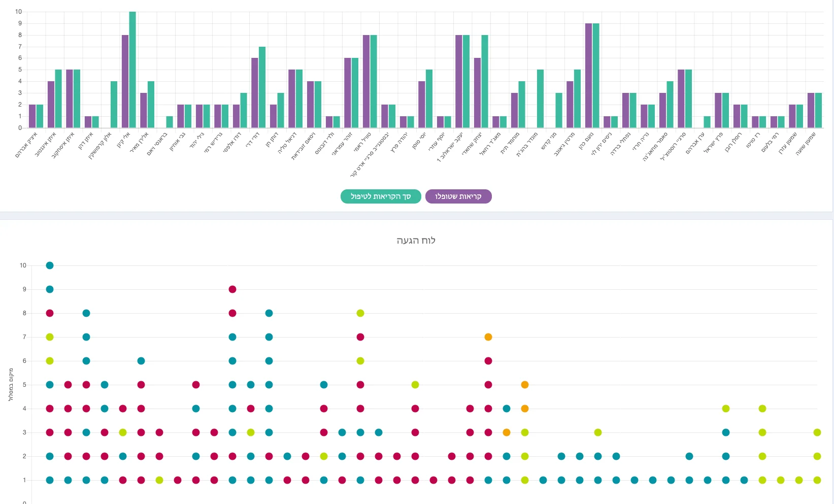This screenshot has width=834, height=504.
Task: Click the 'מיקום במסלול' vertical axis label
Action: tap(11, 385)
